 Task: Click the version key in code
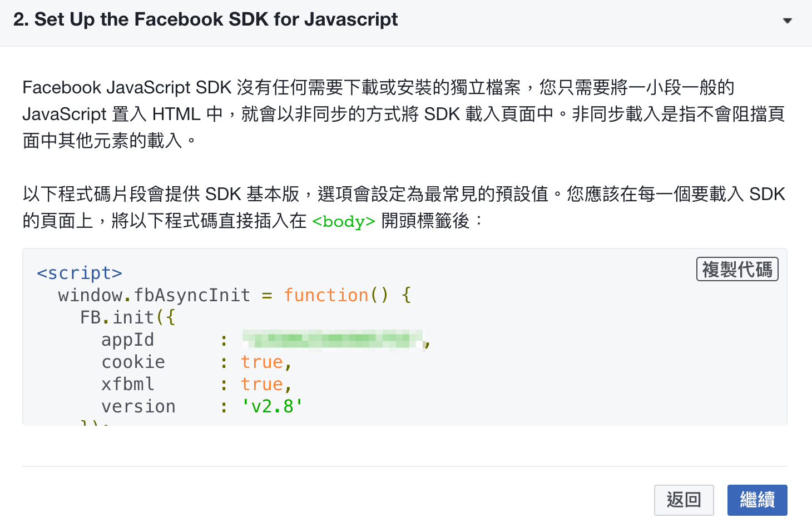138,407
